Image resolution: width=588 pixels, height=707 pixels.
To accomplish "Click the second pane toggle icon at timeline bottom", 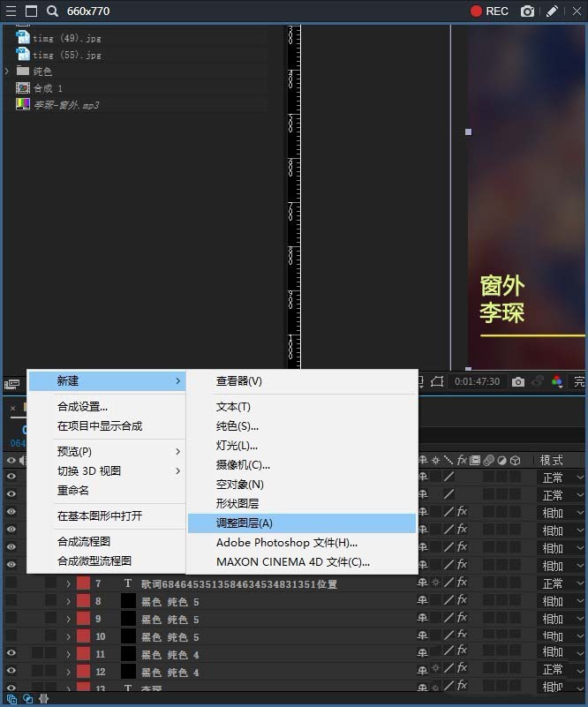I will [x=27, y=699].
